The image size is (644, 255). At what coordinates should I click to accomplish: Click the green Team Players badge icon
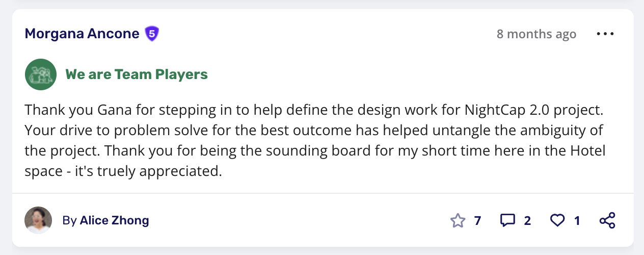click(x=40, y=74)
